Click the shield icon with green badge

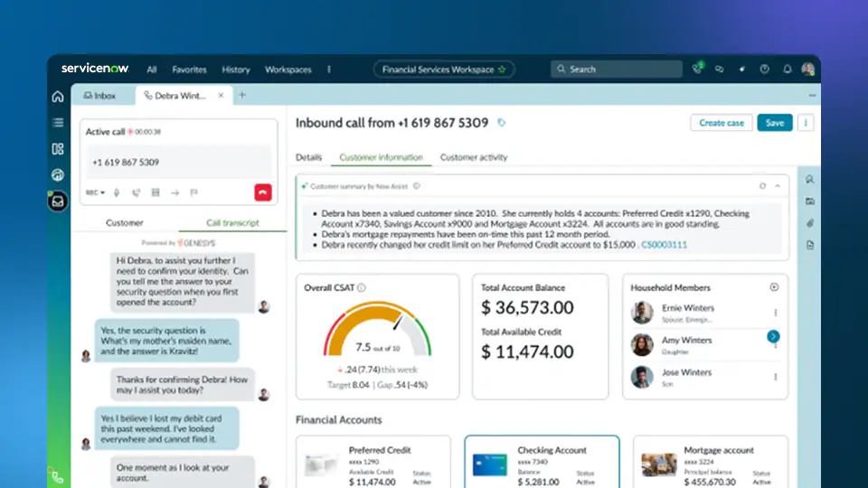click(x=697, y=69)
